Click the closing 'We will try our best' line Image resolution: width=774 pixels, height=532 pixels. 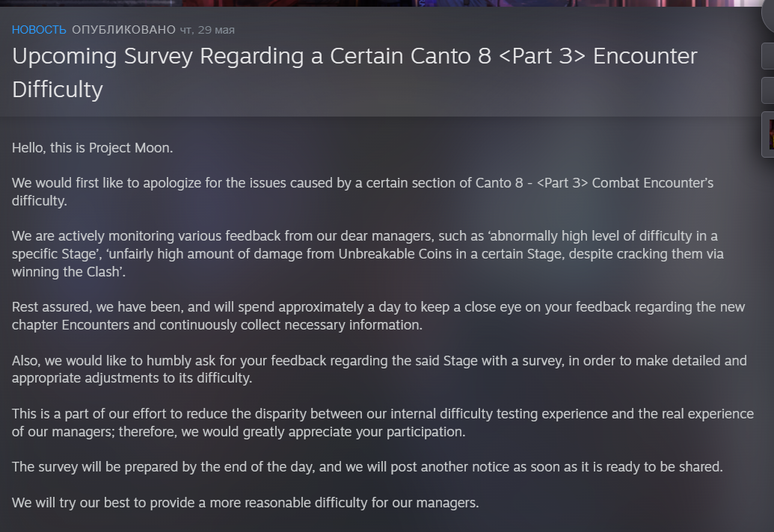click(x=245, y=503)
